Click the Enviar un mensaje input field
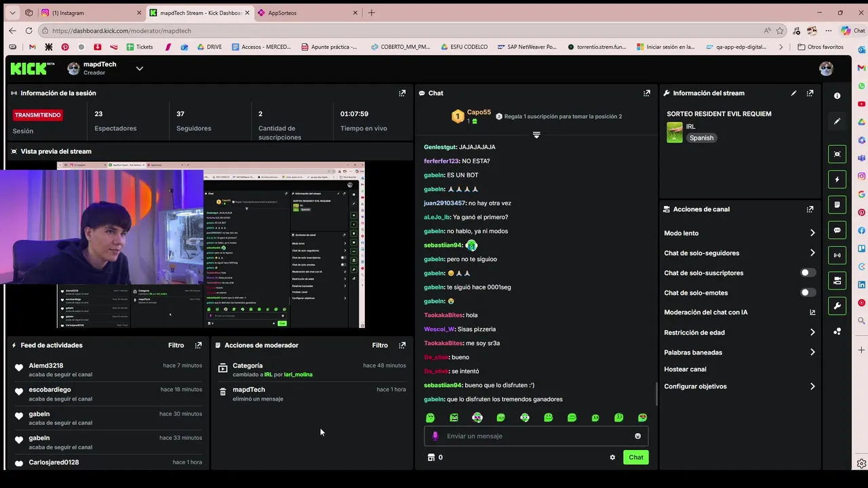This screenshot has height=488, width=868. (536, 436)
